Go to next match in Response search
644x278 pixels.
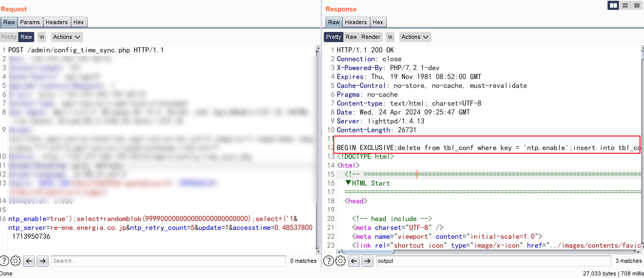(x=367, y=261)
